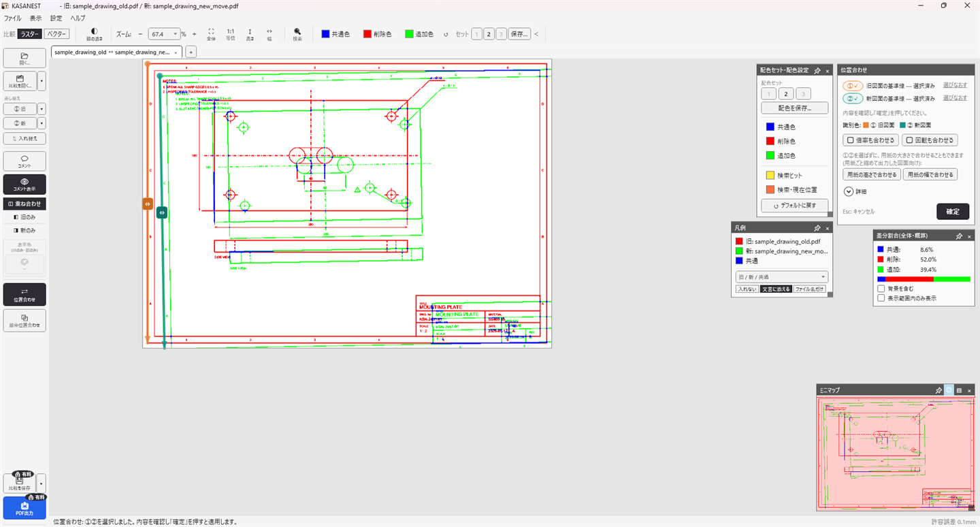980x527 pixels.
Task: Open dropdown arrow beside 比較を開く
Action: (x=42, y=81)
